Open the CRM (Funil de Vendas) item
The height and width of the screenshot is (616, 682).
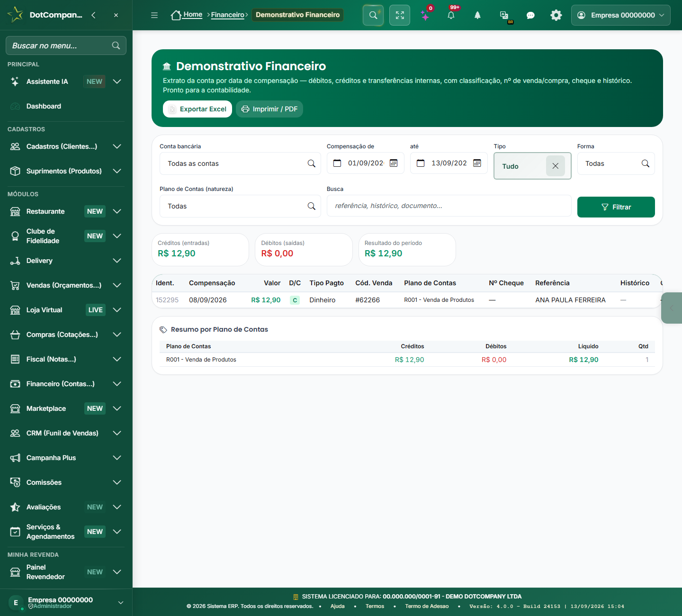(66, 433)
